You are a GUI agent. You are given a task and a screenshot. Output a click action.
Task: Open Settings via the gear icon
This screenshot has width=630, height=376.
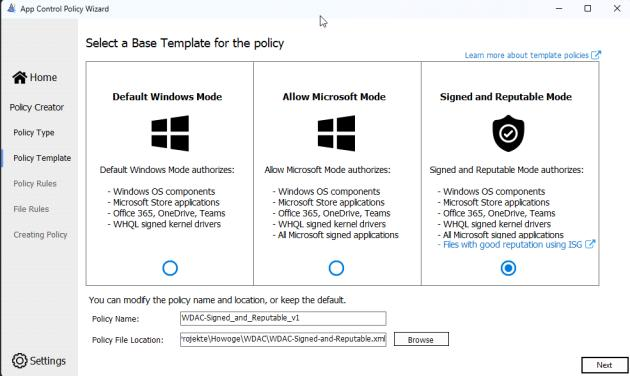(x=19, y=360)
